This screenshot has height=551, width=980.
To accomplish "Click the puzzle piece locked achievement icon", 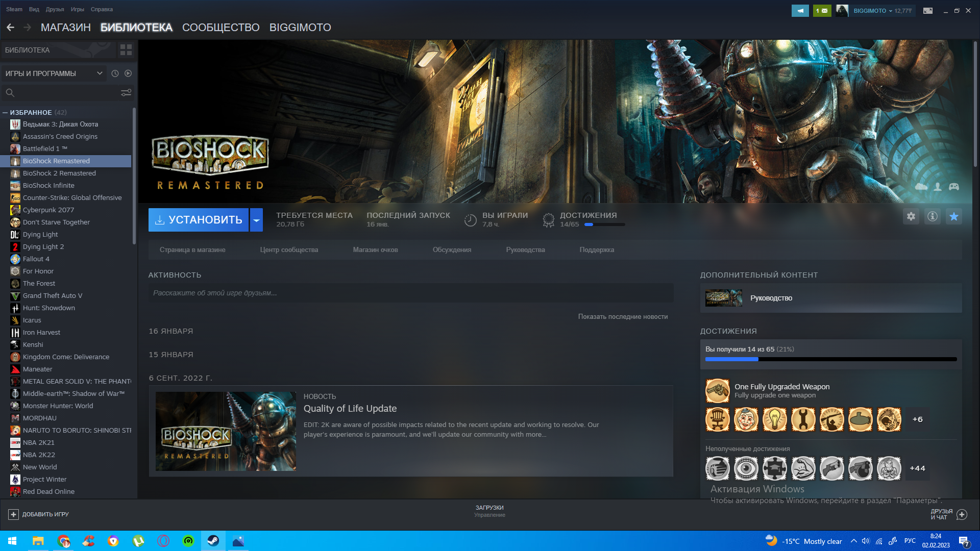I will coord(774,468).
